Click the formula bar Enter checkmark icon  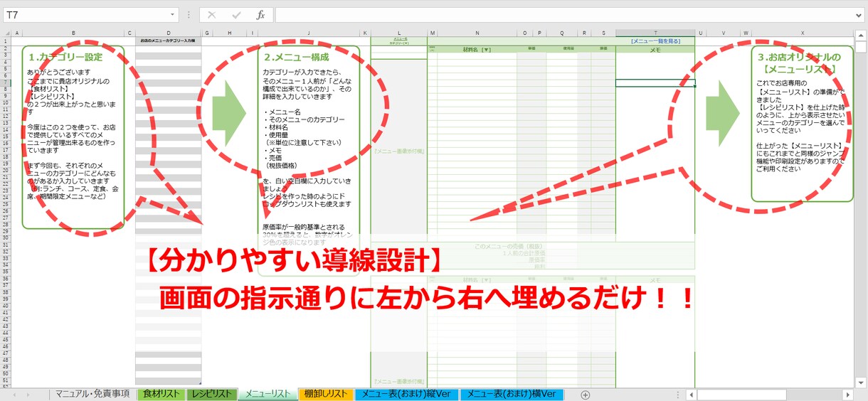(236, 15)
